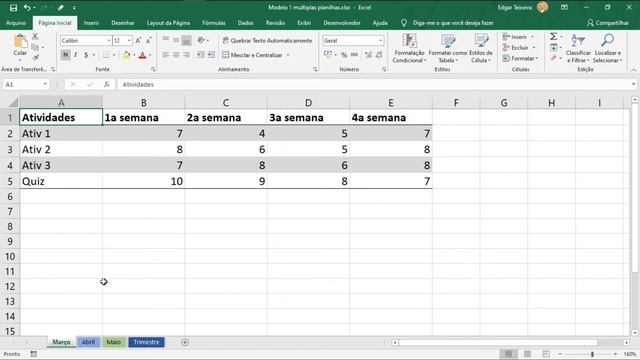Click the Compartilhar button
The height and width of the screenshot is (360, 640).
[608, 23]
